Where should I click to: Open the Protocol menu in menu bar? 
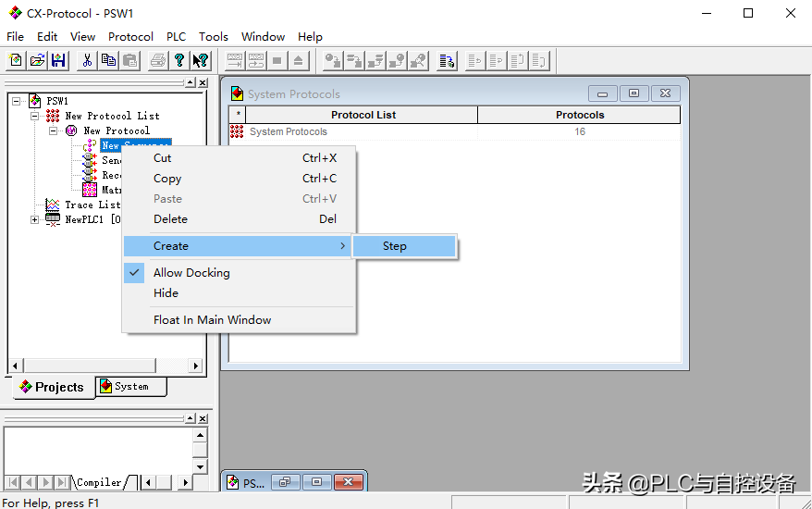tap(130, 37)
